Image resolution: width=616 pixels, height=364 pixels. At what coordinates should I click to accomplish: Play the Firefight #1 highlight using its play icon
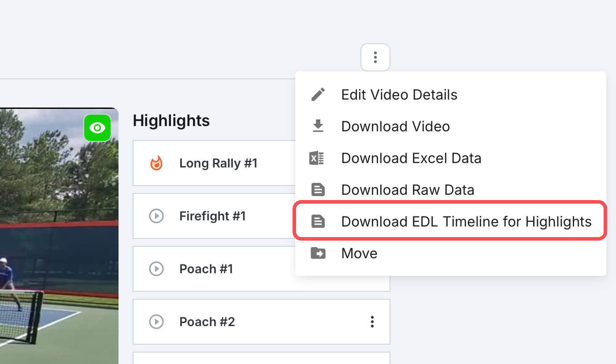coord(156,216)
